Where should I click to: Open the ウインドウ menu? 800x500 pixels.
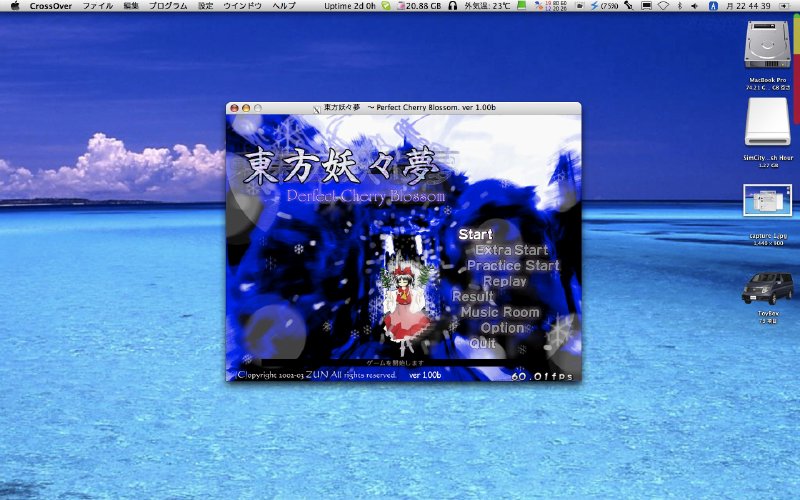[242, 6]
